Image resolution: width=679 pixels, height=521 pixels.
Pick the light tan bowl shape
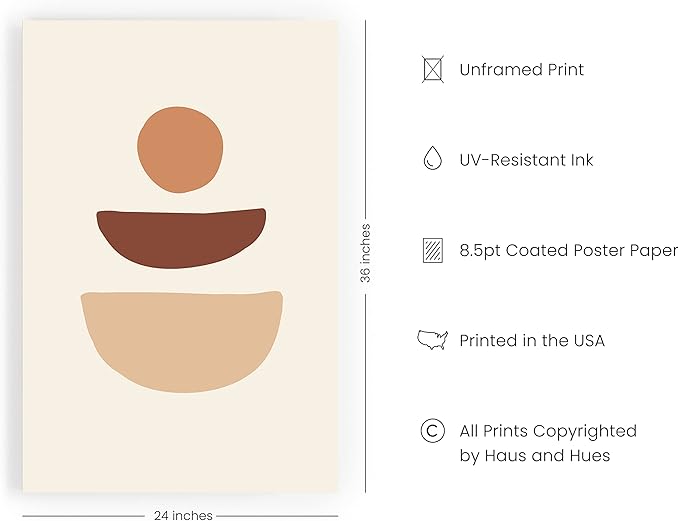click(x=182, y=342)
